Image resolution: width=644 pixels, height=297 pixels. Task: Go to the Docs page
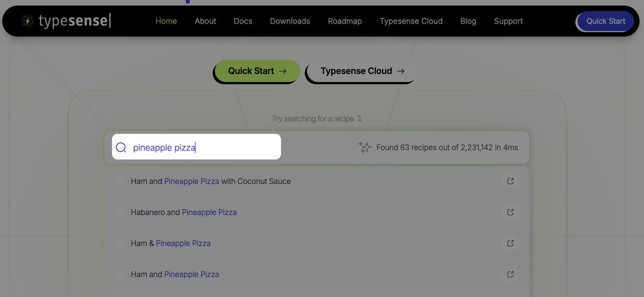point(243,21)
